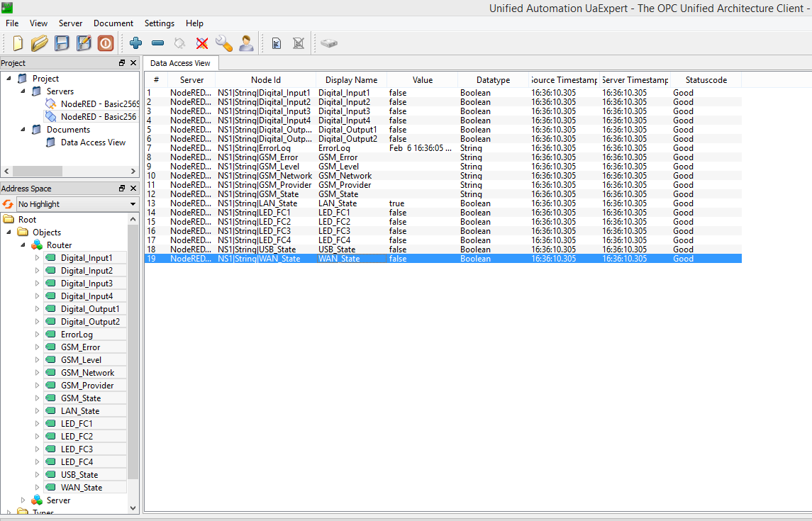Open the Server menu
812x521 pixels.
click(70, 23)
